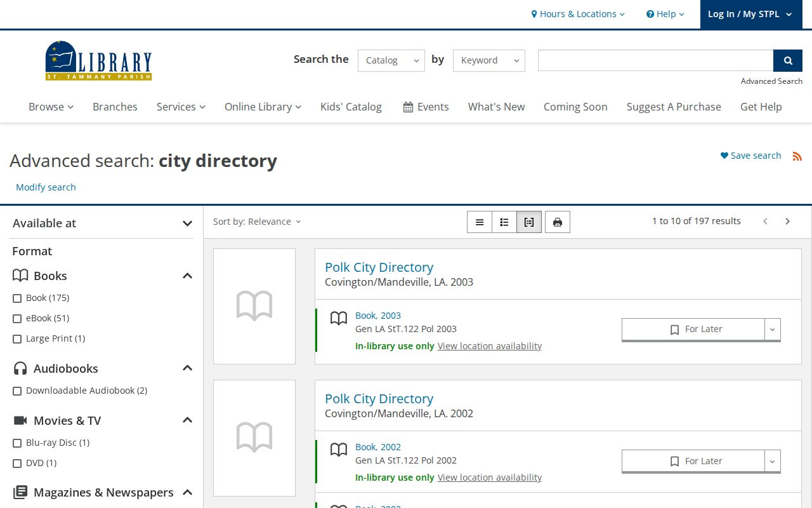
Task: Collapse the Audiobooks format section
Action: 187,368
